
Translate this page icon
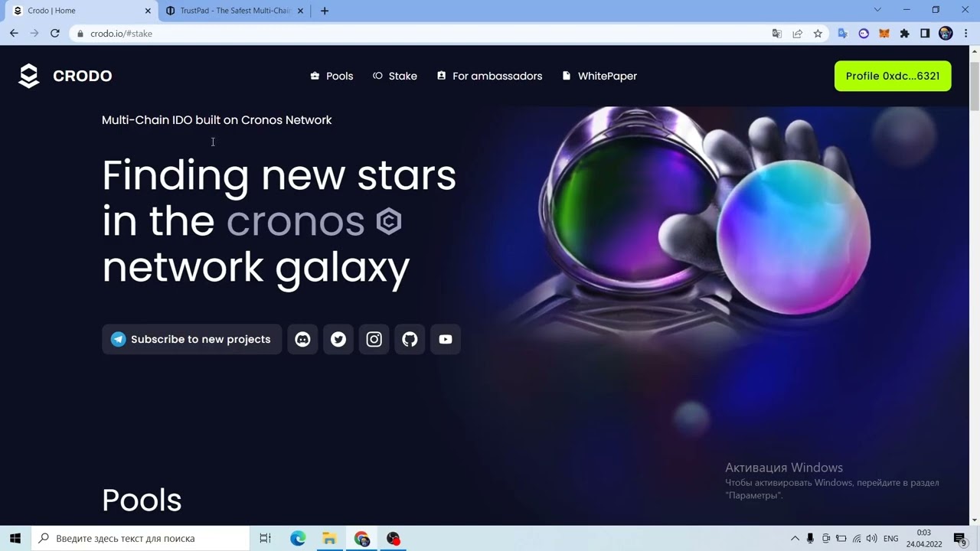(x=777, y=34)
